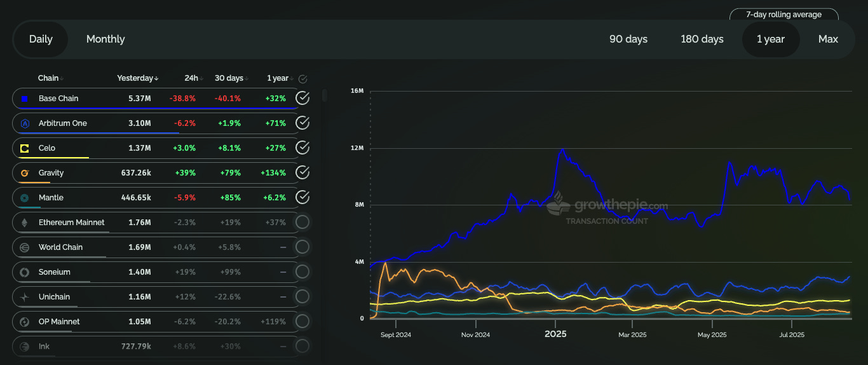The width and height of the screenshot is (868, 365).
Task: Click Soneium's +99% monthly change
Action: (x=229, y=272)
